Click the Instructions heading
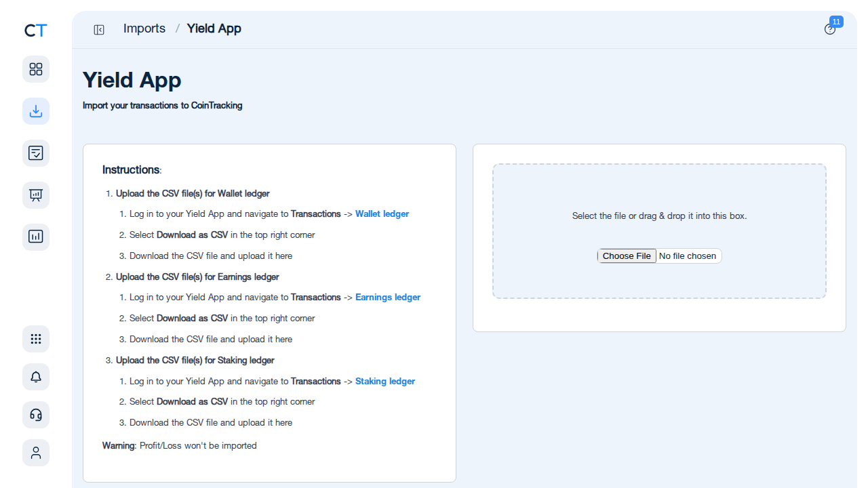 pyautogui.click(x=132, y=169)
